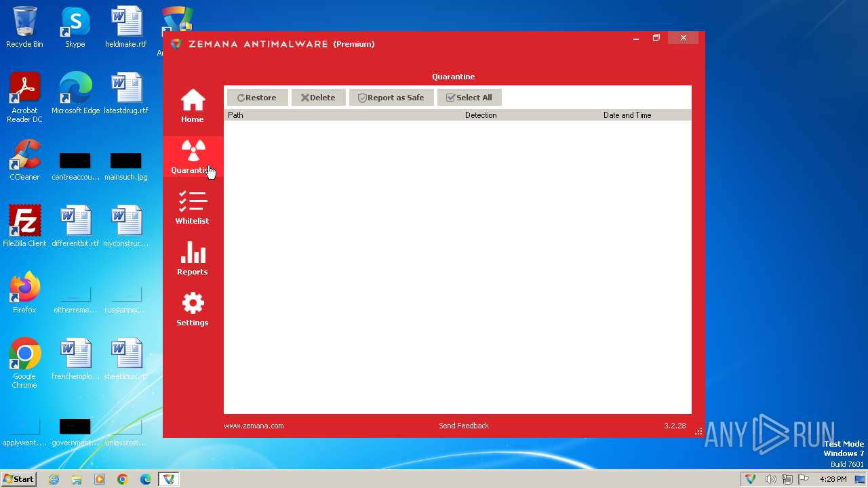Click the volume speaker tray icon
Screen dimensions: 868x488
pyautogui.click(x=770, y=479)
